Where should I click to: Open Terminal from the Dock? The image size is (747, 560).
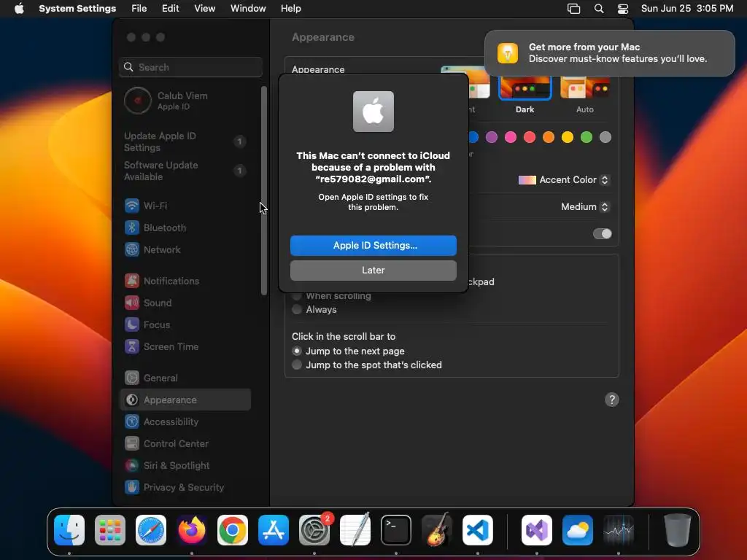(x=396, y=530)
